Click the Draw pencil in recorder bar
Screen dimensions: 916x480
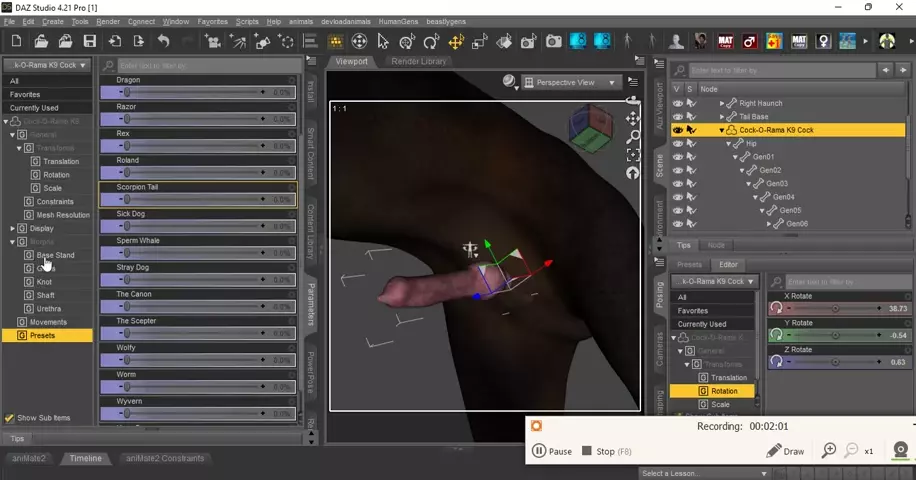pos(785,451)
